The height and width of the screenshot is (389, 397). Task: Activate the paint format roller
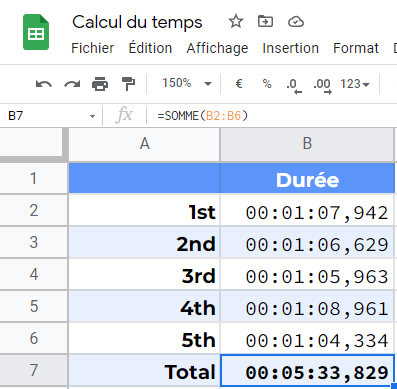(128, 84)
